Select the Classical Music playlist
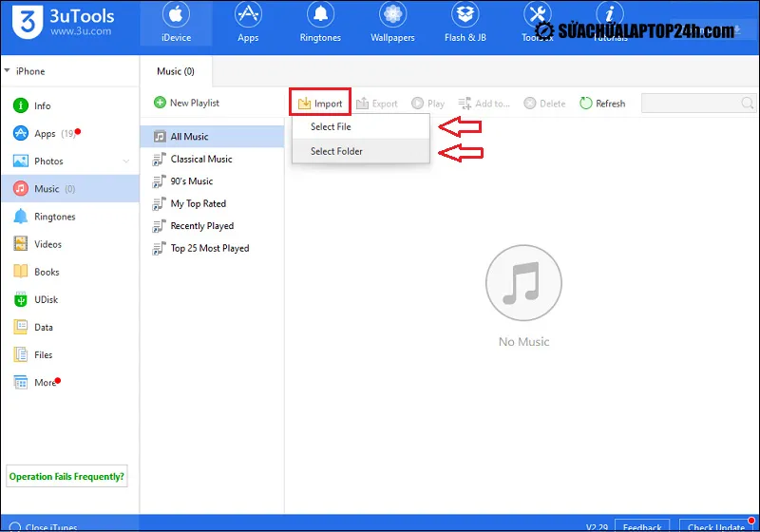Image resolution: width=760 pixels, height=532 pixels. [200, 159]
